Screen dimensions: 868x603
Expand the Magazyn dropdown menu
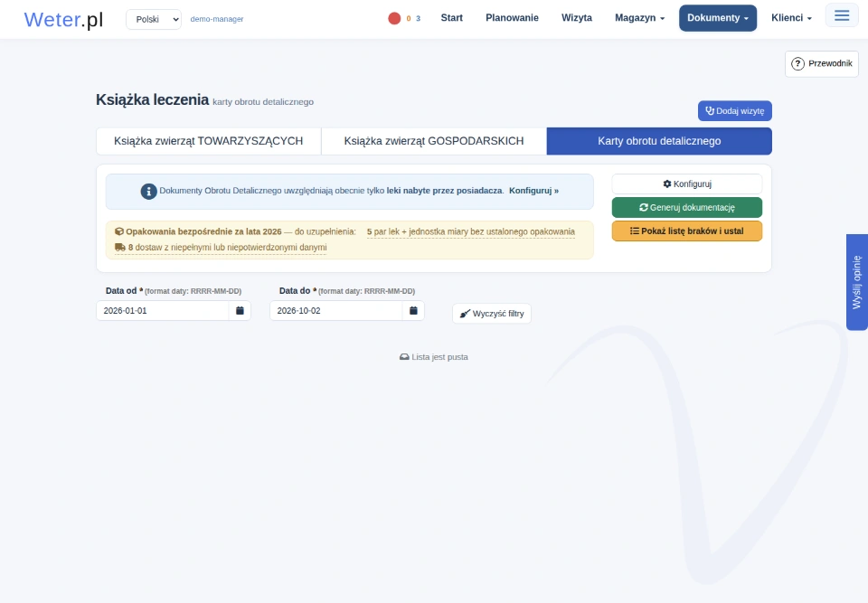click(639, 18)
